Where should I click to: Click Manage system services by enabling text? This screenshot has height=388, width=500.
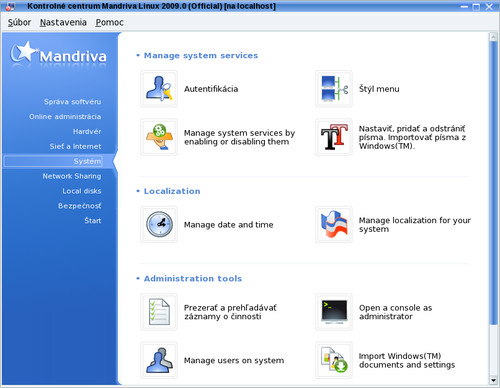pos(239,137)
